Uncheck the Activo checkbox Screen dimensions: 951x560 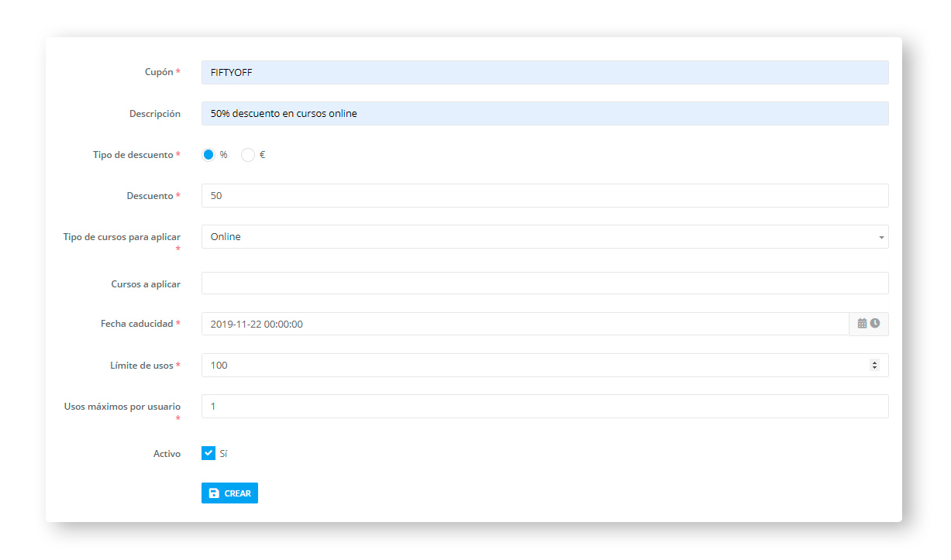[x=208, y=453]
